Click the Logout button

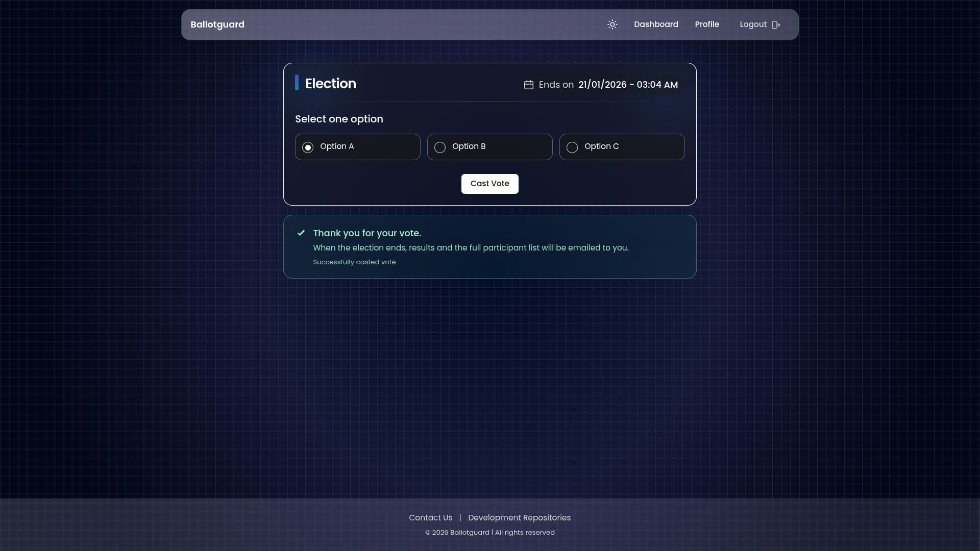point(753,24)
